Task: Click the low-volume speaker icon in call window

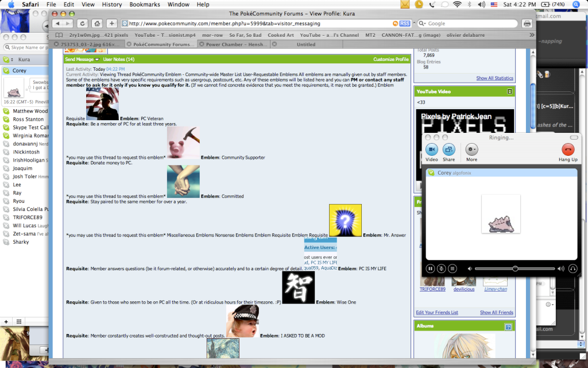Action: click(x=470, y=269)
